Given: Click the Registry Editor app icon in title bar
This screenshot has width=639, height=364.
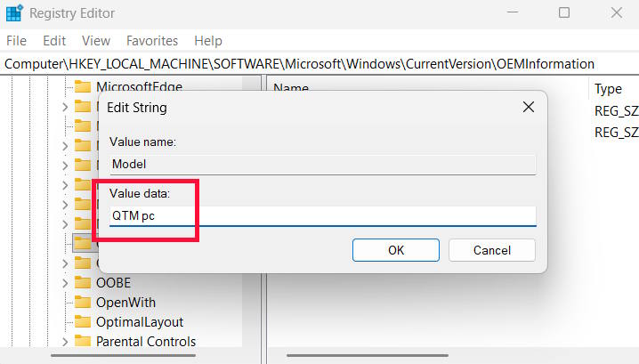Looking at the screenshot, I should pos(14,13).
